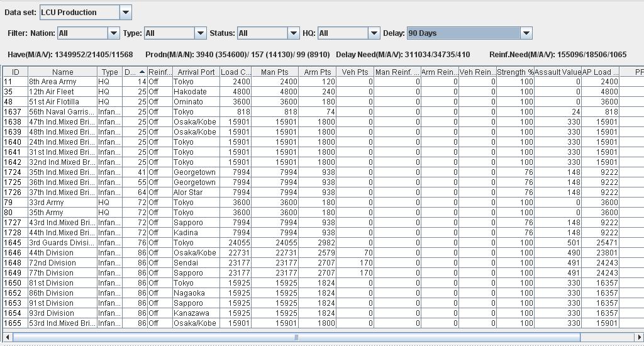Select the 24th Ind.Mixed Bri... row

pyautogui.click(x=323, y=142)
